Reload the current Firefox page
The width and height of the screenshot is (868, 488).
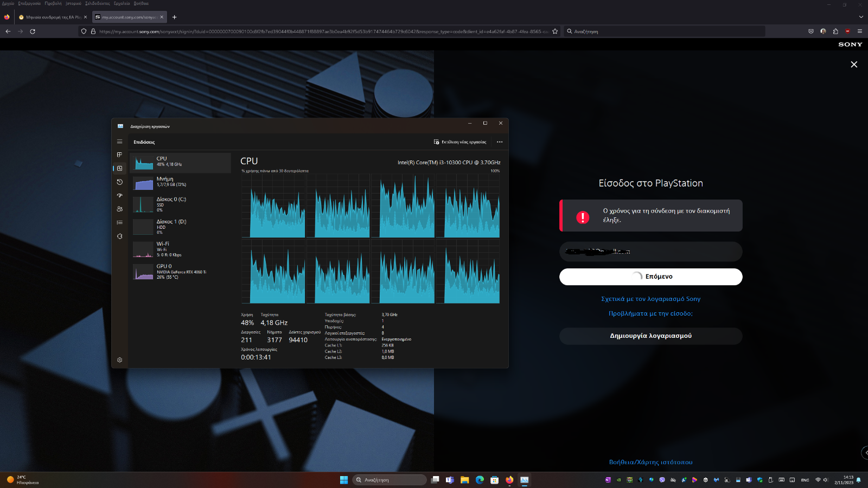point(33,31)
